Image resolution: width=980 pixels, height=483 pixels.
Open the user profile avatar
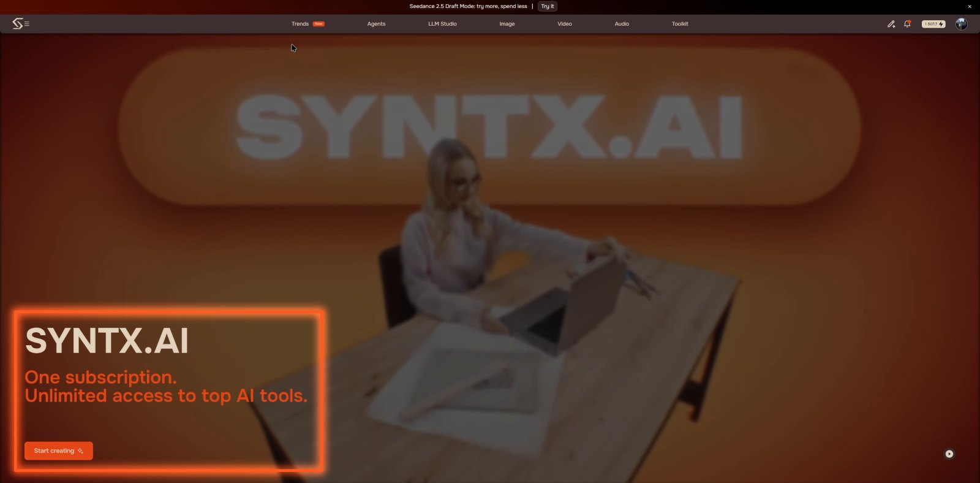click(962, 24)
